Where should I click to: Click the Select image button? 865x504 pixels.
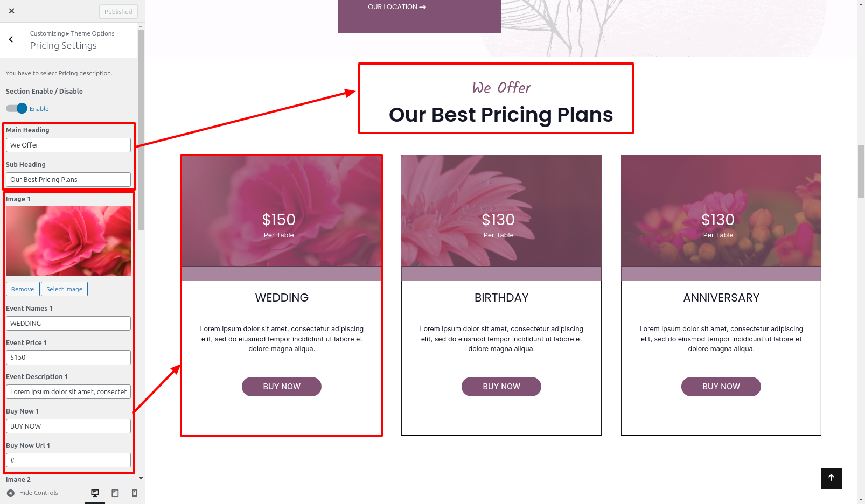click(x=64, y=289)
